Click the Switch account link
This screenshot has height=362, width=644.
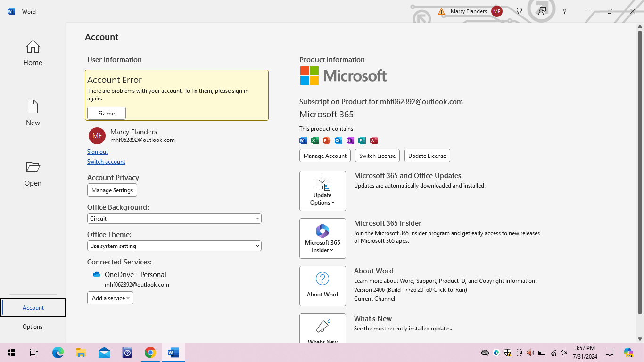coord(106,162)
